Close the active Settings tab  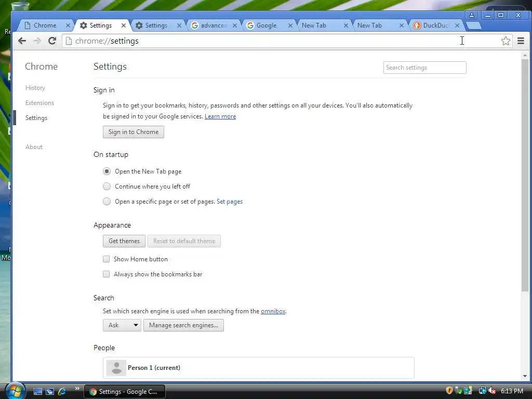point(124,25)
